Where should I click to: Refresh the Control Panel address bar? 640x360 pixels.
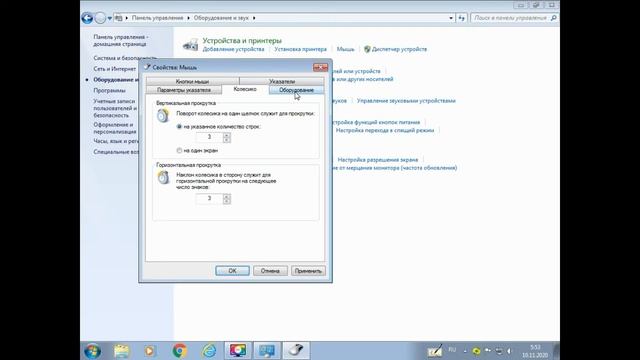(x=462, y=18)
